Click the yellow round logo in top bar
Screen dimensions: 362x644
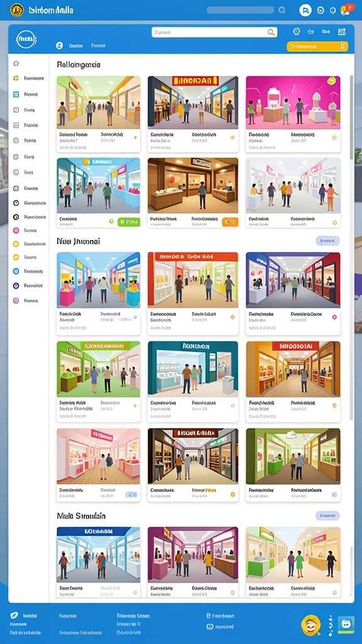pos(17,9)
